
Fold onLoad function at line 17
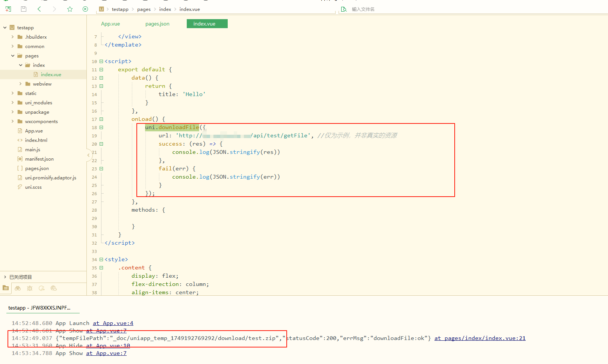101,119
